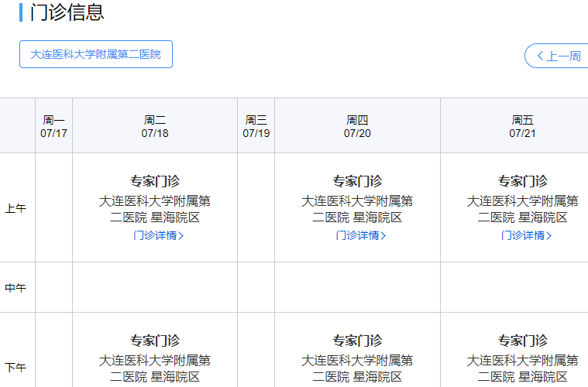
Task: Open 门诊详情 for Tuesday morning
Action: coord(158,235)
